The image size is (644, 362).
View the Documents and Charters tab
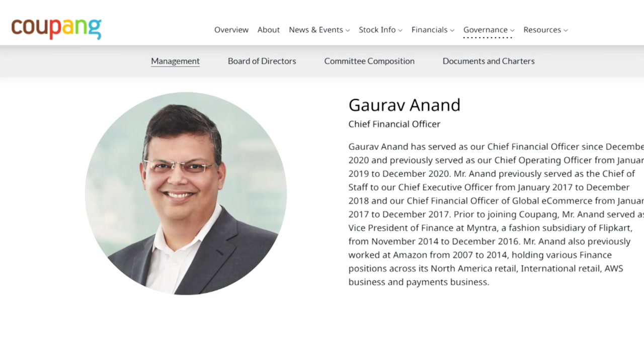pos(489,61)
